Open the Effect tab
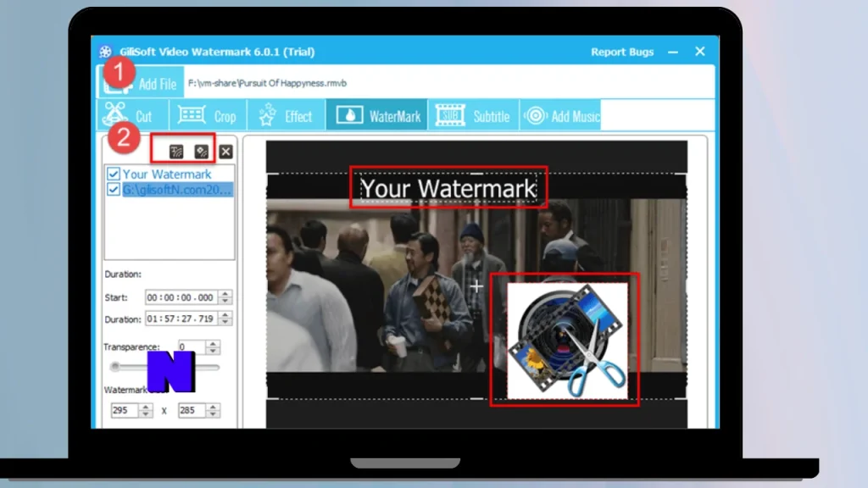Image resolution: width=868 pixels, height=488 pixels. (x=287, y=115)
